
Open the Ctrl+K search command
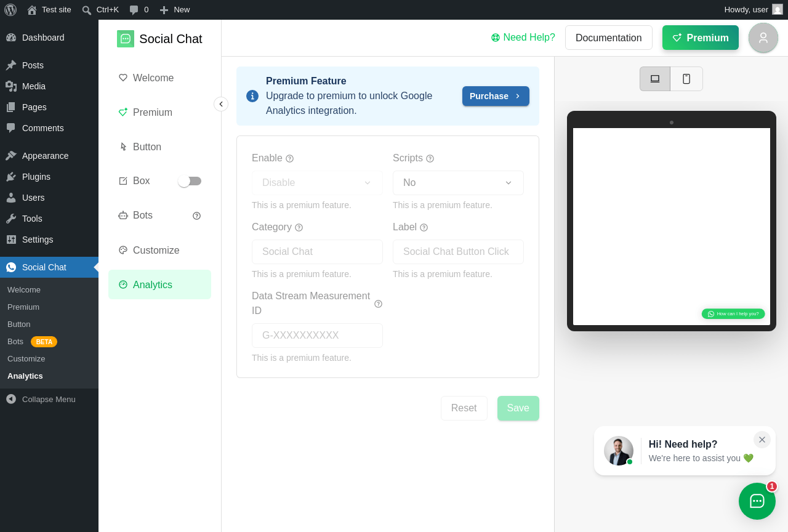(100, 10)
